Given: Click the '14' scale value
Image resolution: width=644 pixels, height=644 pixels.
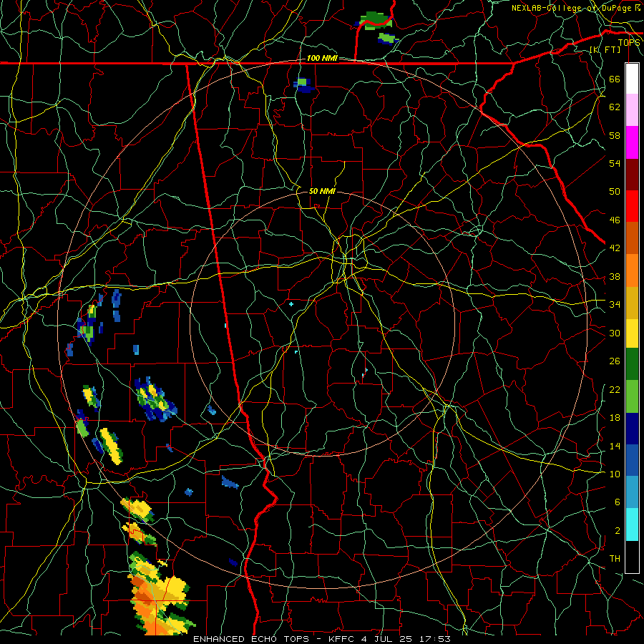Looking at the screenshot, I should (x=615, y=446).
